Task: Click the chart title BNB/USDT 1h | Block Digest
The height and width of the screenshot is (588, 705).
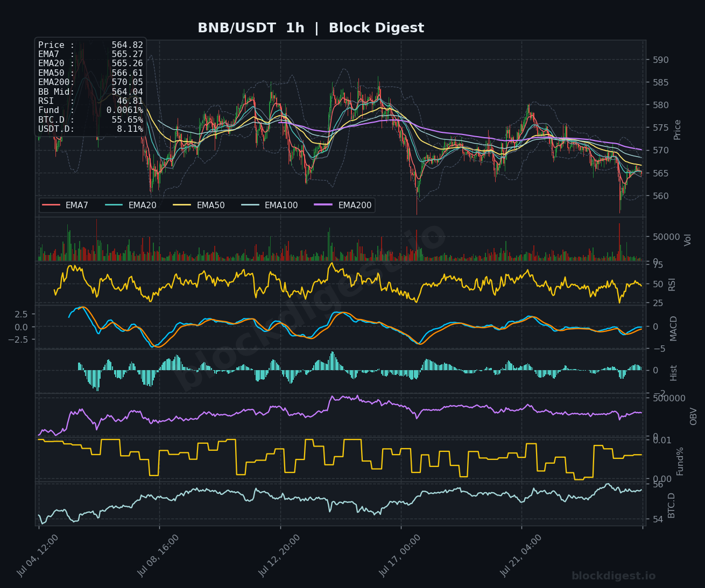Action: (311, 28)
